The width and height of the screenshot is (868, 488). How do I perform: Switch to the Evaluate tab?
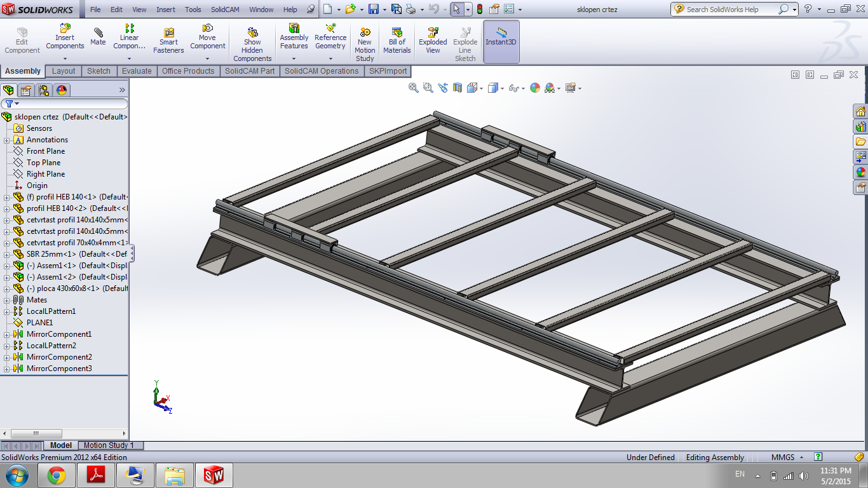(137, 71)
